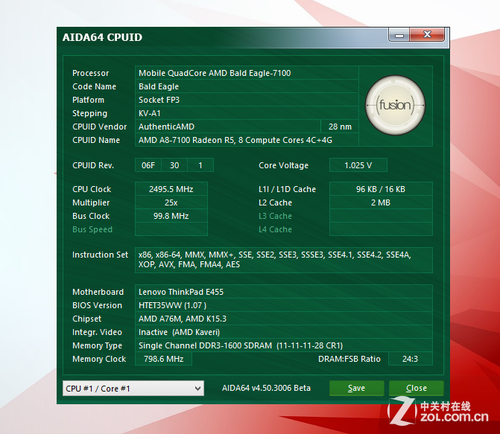Click the Code Name label

(94, 87)
